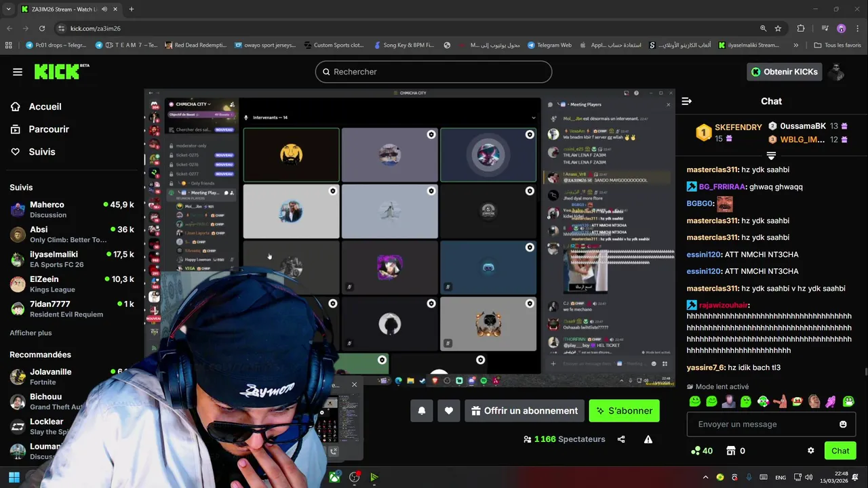Open ElZeein Kings League channel
The width and height of the screenshot is (868, 488).
click(x=72, y=284)
